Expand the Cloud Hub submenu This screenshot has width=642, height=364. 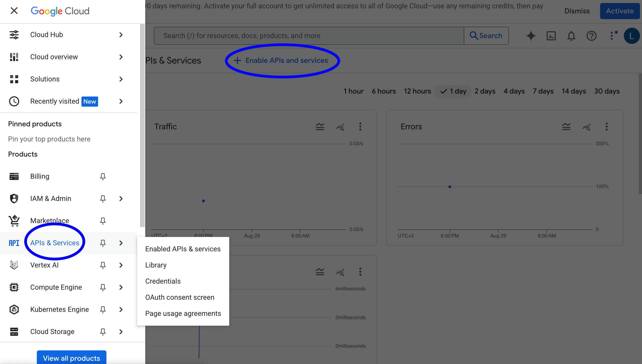click(x=121, y=35)
